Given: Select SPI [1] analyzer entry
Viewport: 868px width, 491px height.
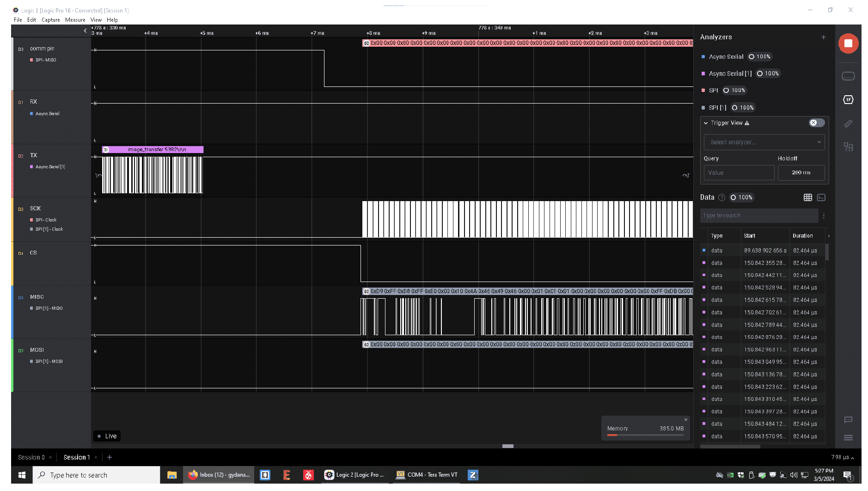Looking at the screenshot, I should [717, 107].
